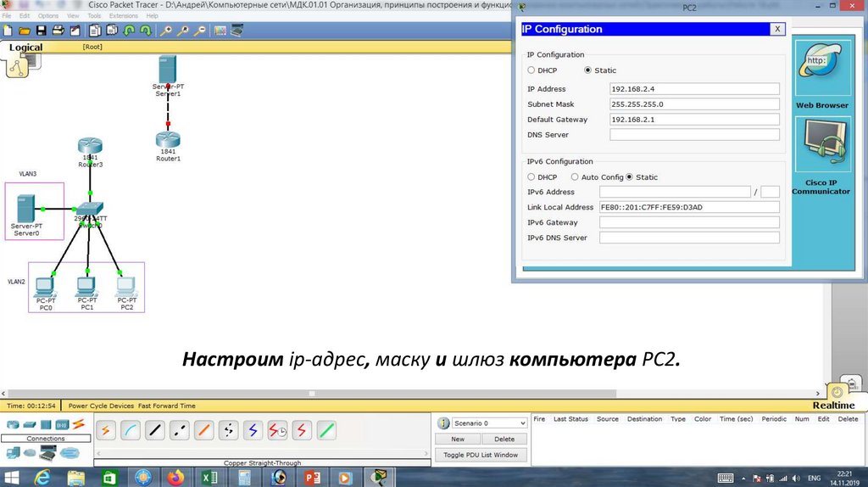Choose the Fiber orange cable icon
Image resolution: width=868 pixels, height=487 pixels.
coord(203,430)
